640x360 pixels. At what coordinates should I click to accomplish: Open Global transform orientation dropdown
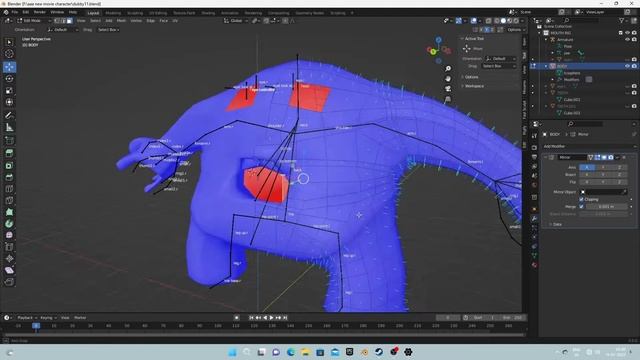pos(236,20)
